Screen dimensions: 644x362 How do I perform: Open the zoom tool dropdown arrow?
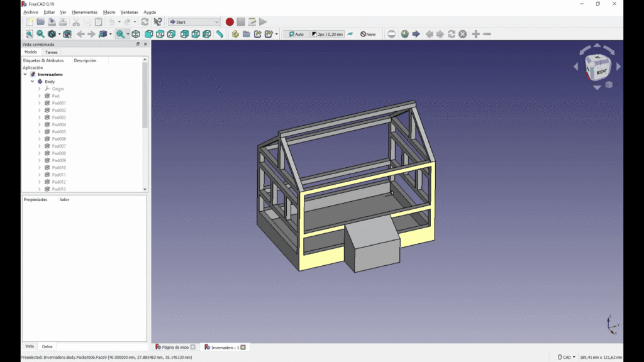(x=128, y=34)
